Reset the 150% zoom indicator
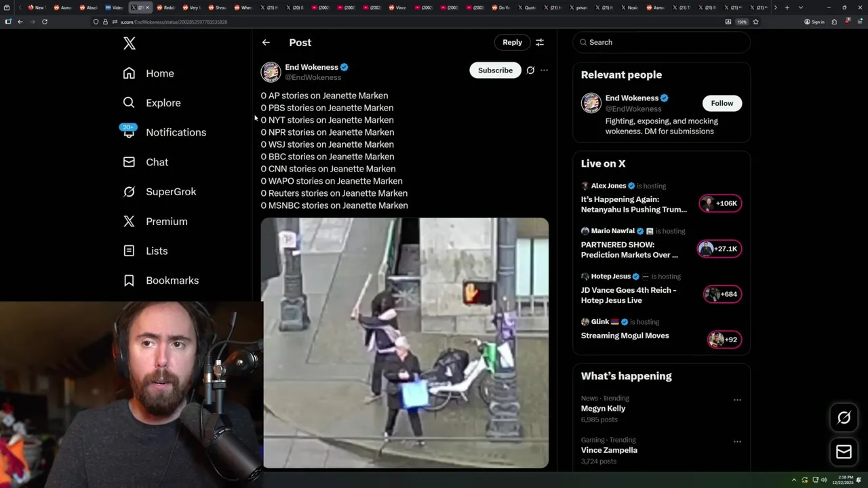 point(742,22)
